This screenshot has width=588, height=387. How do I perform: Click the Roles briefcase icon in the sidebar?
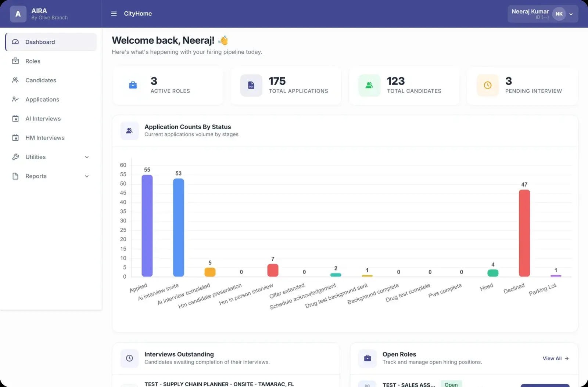click(15, 61)
